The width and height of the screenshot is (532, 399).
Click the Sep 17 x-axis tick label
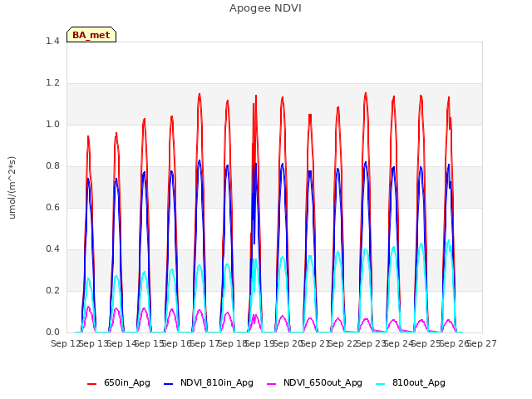pyautogui.click(x=204, y=343)
